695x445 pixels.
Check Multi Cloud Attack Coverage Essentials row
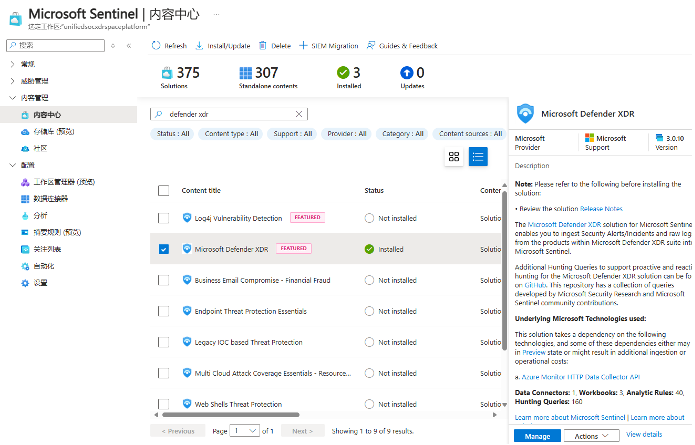[164, 374]
